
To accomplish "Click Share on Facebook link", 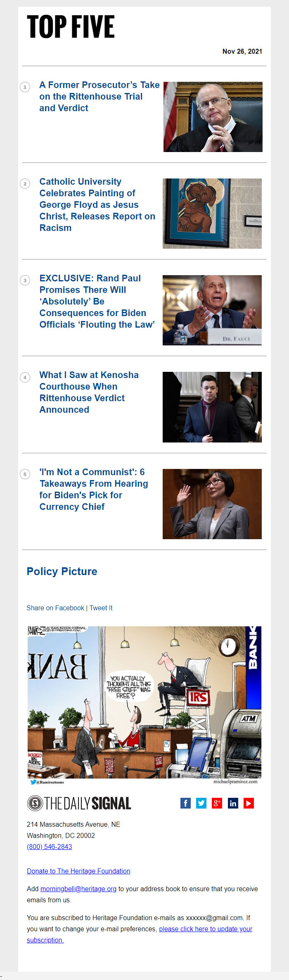I will pos(55,608).
